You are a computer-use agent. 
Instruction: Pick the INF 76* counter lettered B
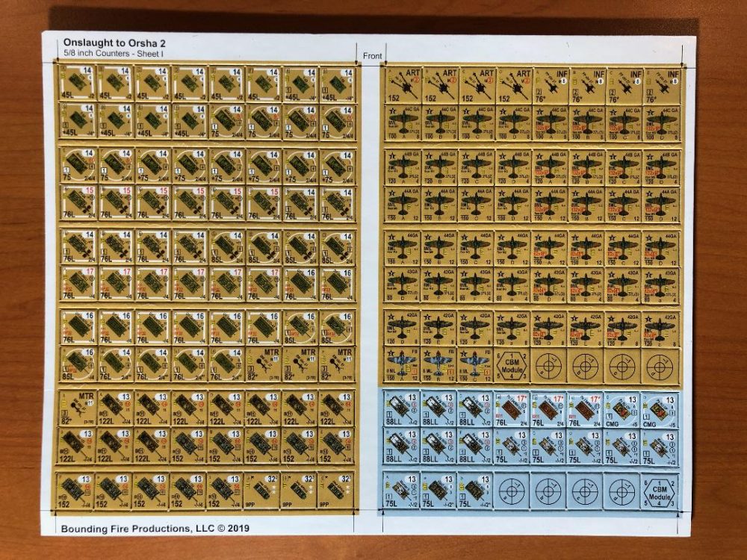click(587, 86)
